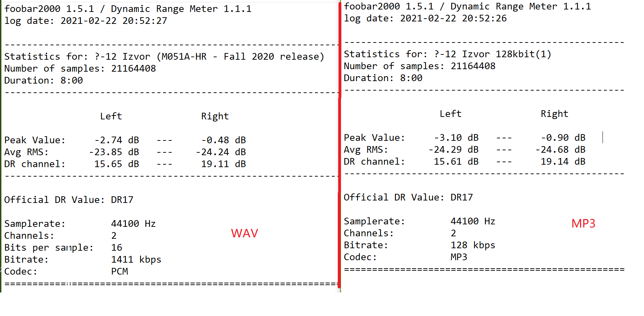
Task: Click the WAV 'Duration: 8:00' line
Action: (44, 80)
